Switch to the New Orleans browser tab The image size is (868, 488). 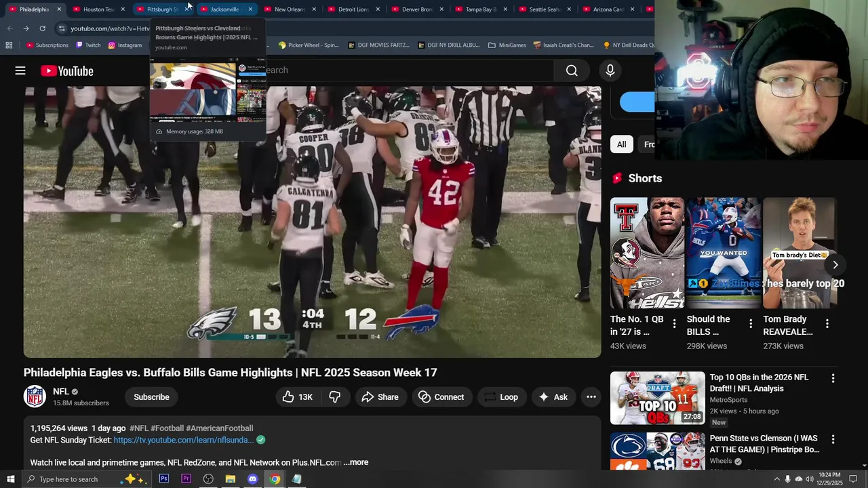289,9
